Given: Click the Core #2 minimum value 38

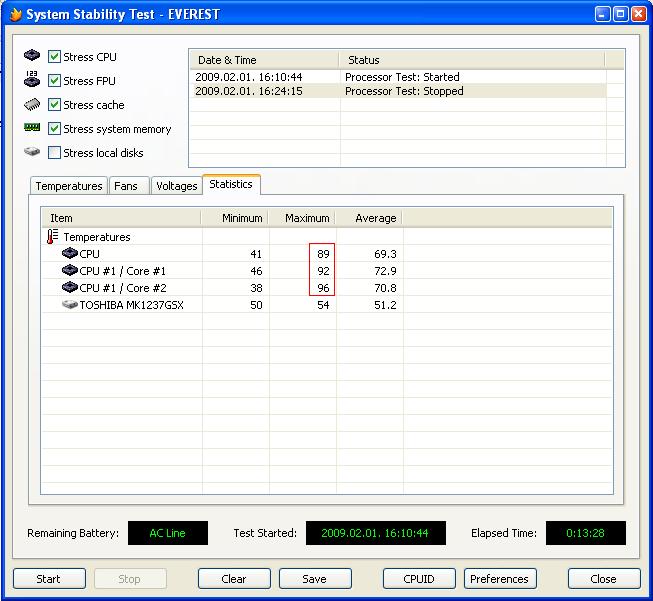Looking at the screenshot, I should tap(256, 288).
